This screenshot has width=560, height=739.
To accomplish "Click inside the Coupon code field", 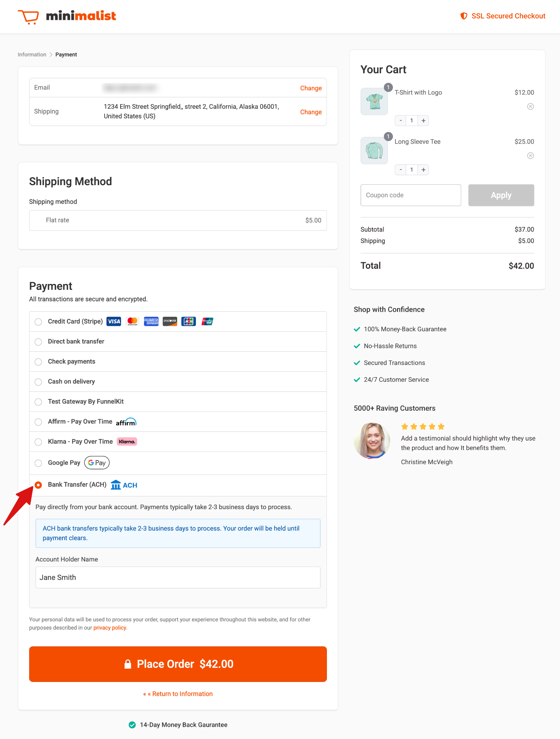I will tap(410, 195).
